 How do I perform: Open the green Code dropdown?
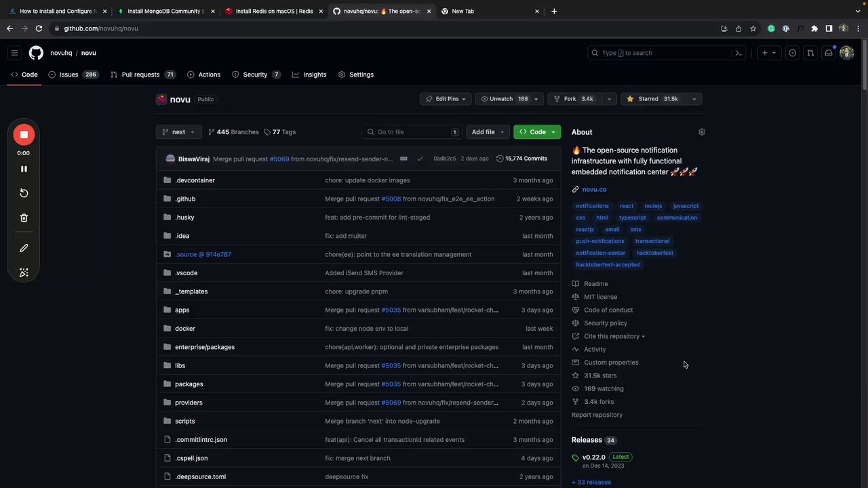click(537, 132)
